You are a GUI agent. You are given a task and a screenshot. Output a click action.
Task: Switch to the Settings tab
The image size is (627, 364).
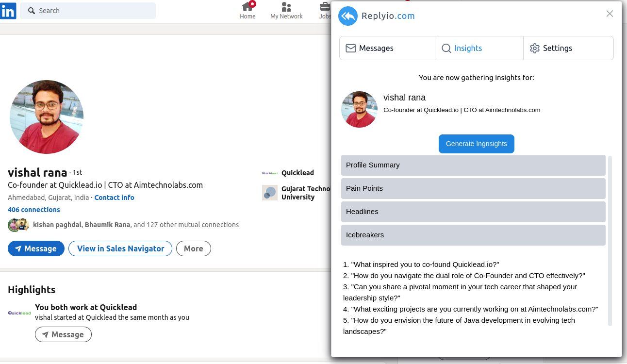tap(568, 48)
